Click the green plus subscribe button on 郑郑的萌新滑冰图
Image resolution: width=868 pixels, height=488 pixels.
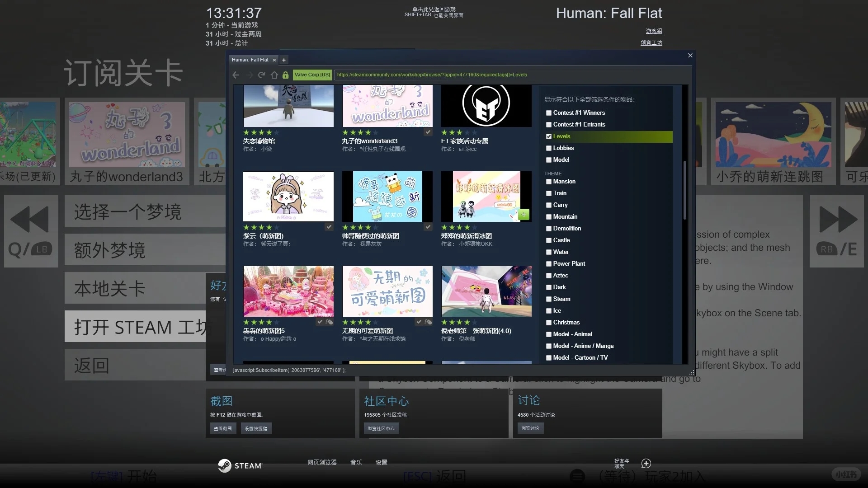[524, 215]
